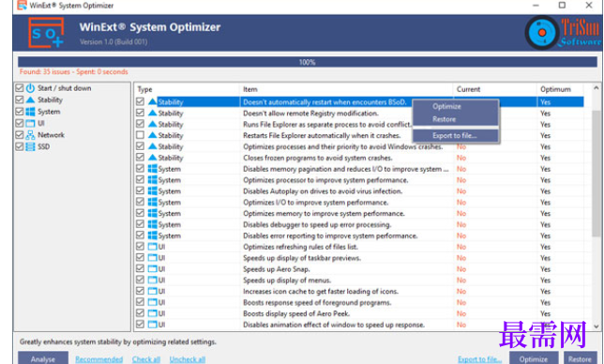
Task: Click System icon on Disables debugger row
Action: 153,224
